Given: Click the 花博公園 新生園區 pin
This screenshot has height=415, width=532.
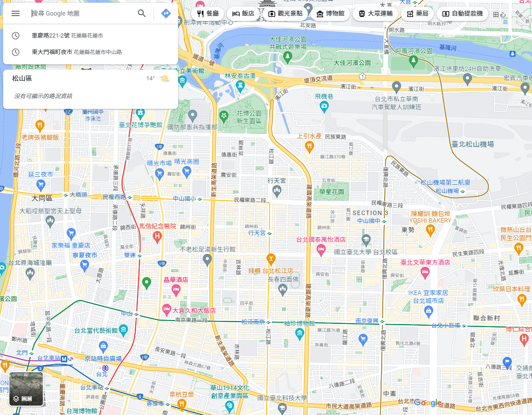Looking at the screenshot, I should (224, 117).
